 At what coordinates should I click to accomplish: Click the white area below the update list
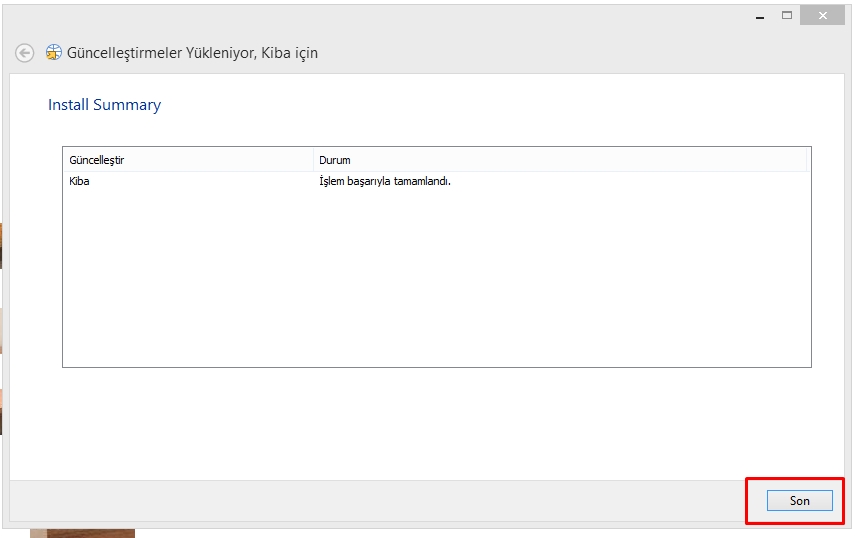click(x=436, y=420)
